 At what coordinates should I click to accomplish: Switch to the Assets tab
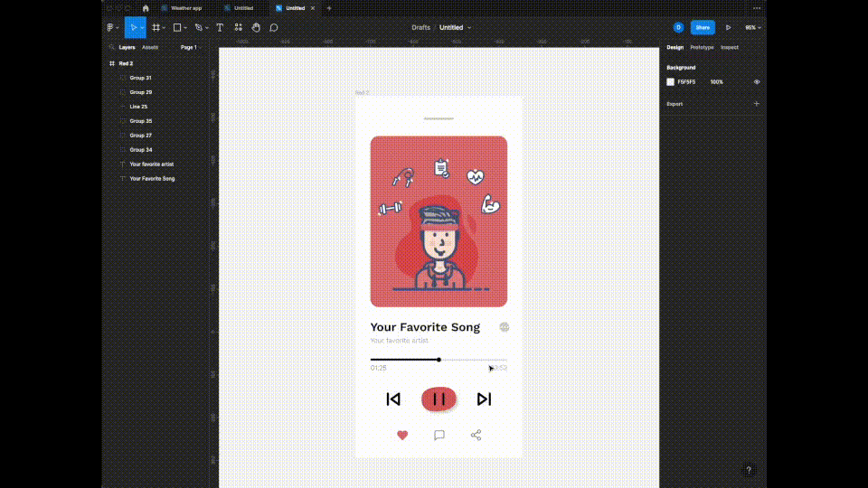click(x=150, y=47)
